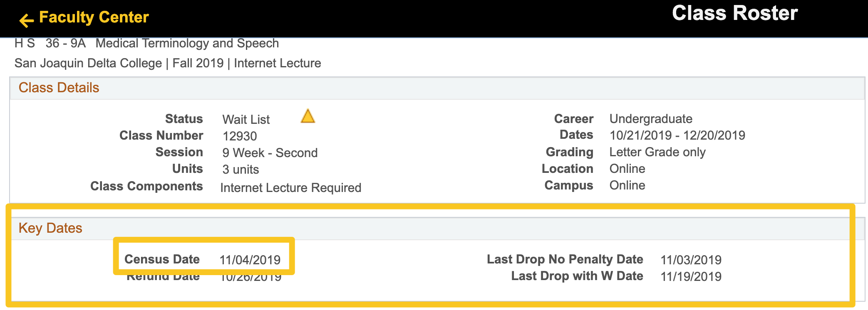Viewport: 868px width, 310px height.
Task: Click the yellow Wait List warning triangle
Action: point(308,116)
